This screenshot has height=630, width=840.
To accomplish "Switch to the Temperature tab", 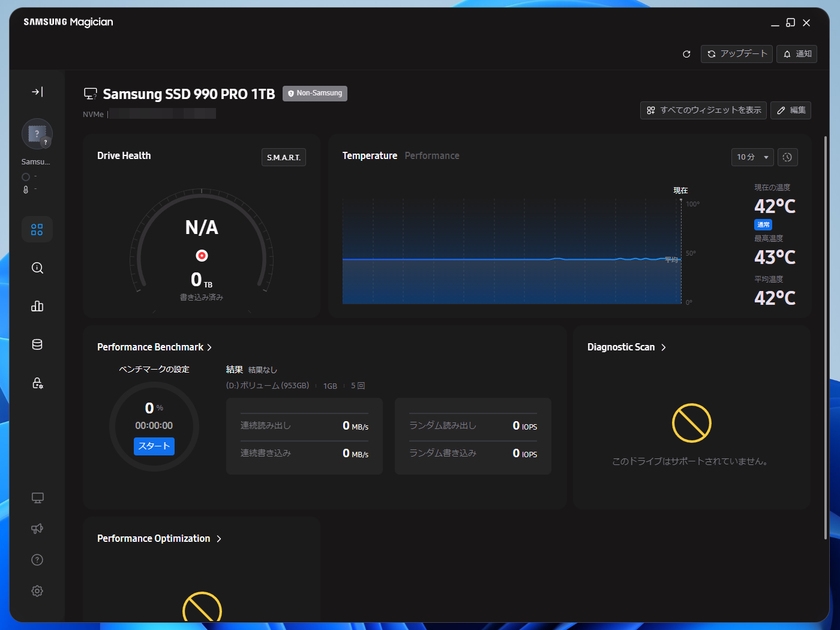I will [370, 155].
